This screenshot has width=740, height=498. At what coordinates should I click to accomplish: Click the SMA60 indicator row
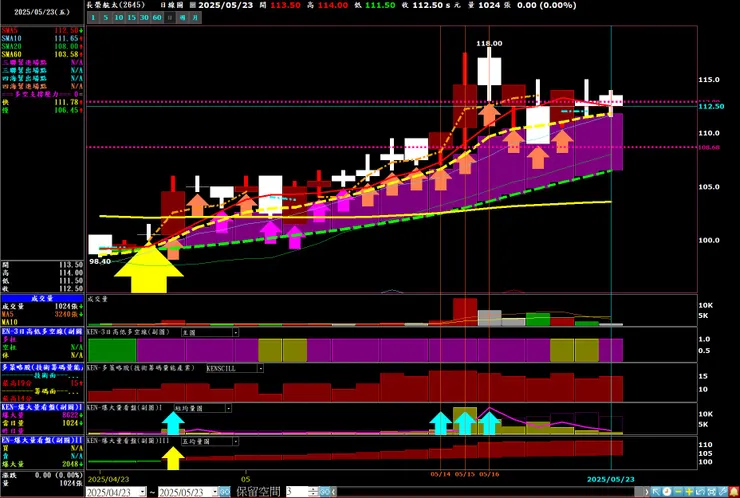pyautogui.click(x=42, y=54)
